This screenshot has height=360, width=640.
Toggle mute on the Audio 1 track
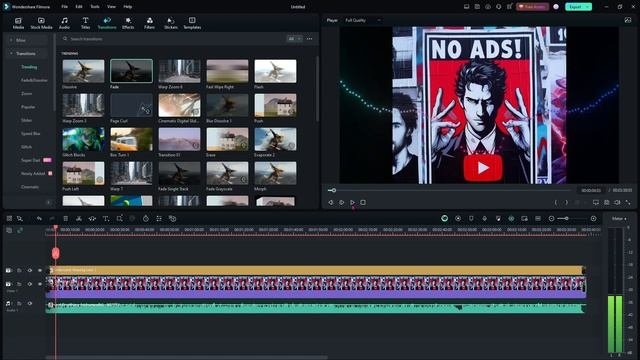click(30, 303)
